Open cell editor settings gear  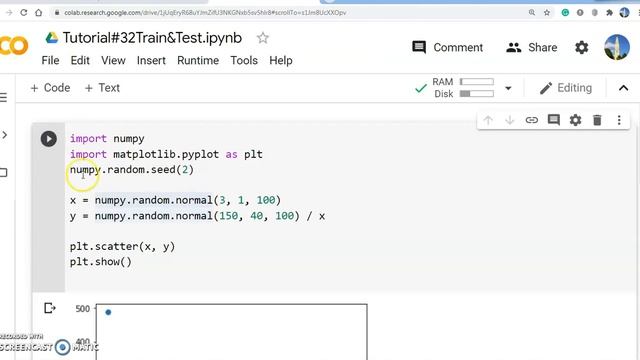pyautogui.click(x=575, y=120)
